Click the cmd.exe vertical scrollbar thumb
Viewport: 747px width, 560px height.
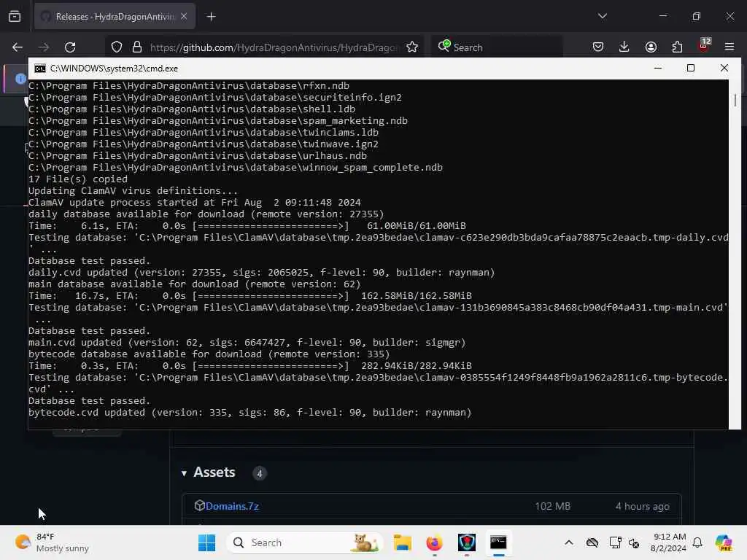(x=735, y=100)
